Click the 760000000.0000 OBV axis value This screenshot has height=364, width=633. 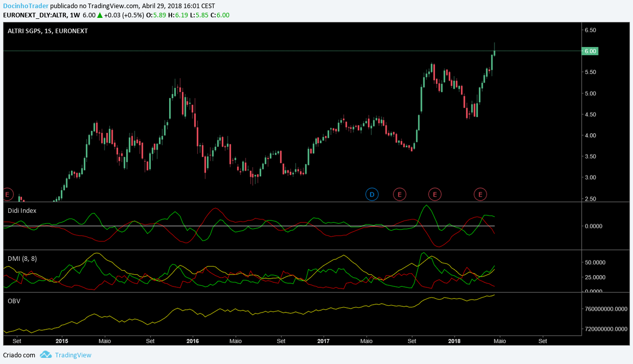click(606, 309)
